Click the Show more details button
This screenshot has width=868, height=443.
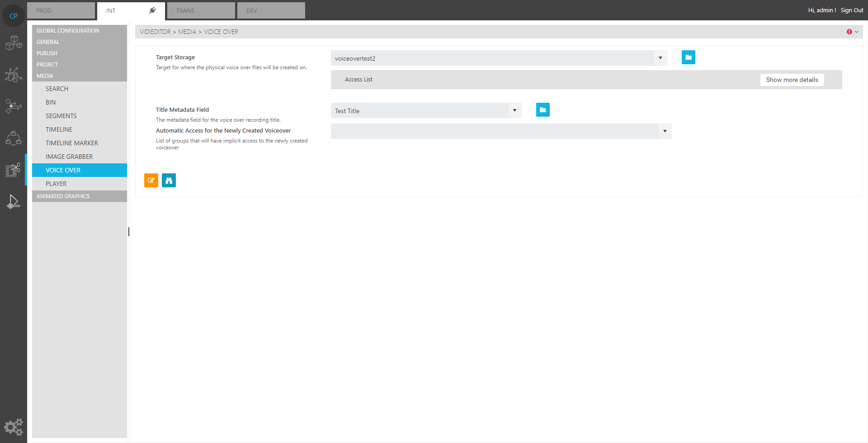(792, 80)
